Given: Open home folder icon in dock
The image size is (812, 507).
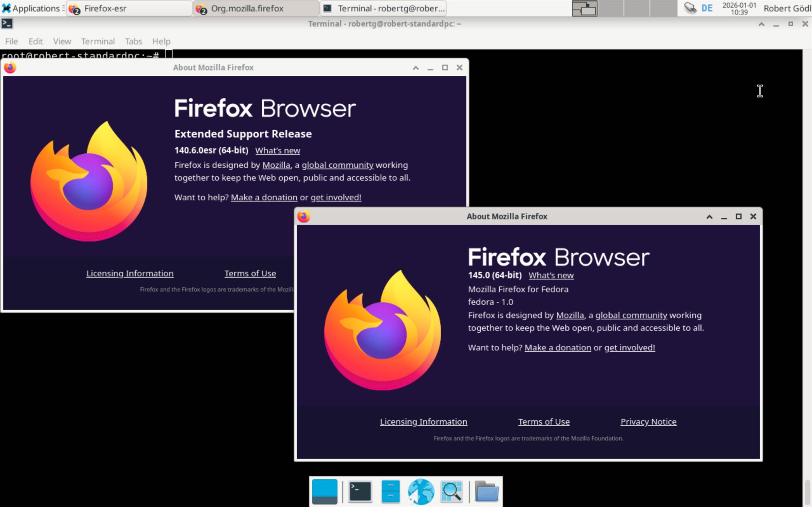Looking at the screenshot, I should click(486, 491).
